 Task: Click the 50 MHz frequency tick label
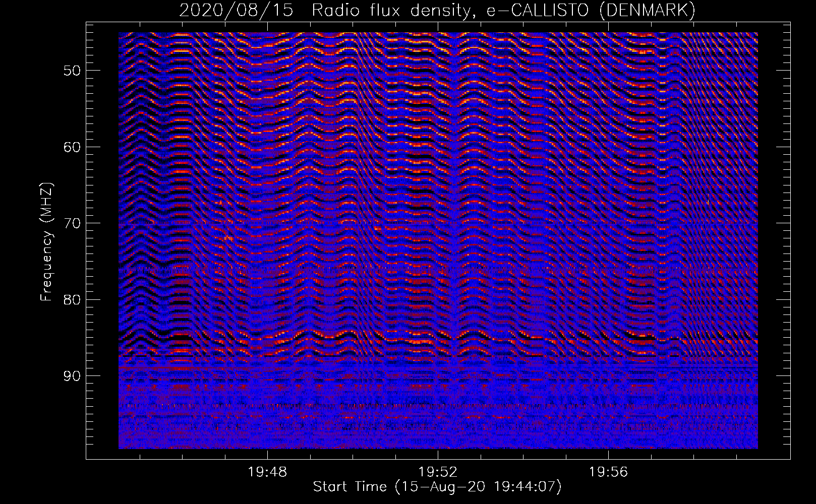coord(72,71)
